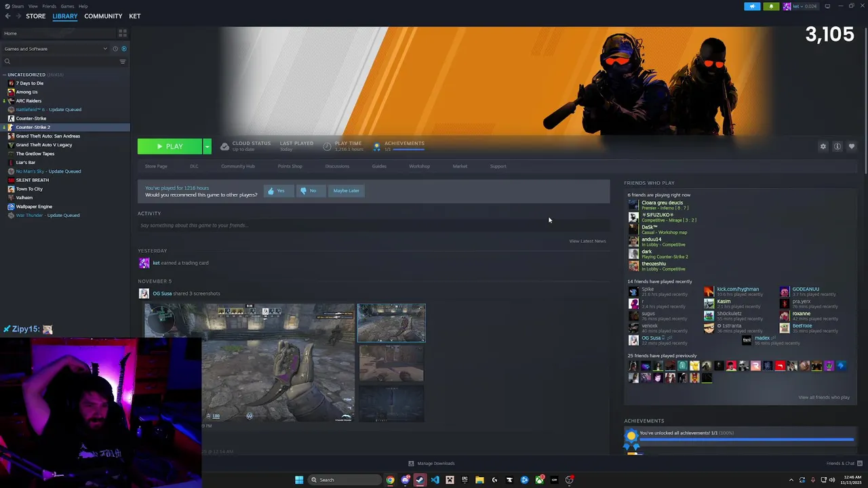This screenshot has width=868, height=488.
Task: Open the Help menu
Action: tap(83, 6)
